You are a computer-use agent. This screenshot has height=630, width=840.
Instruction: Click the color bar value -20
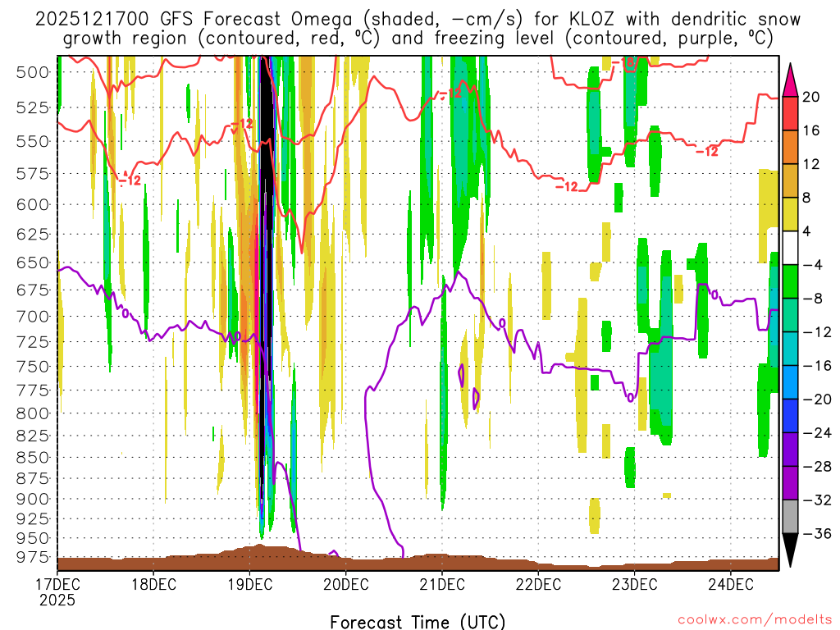[817, 399]
